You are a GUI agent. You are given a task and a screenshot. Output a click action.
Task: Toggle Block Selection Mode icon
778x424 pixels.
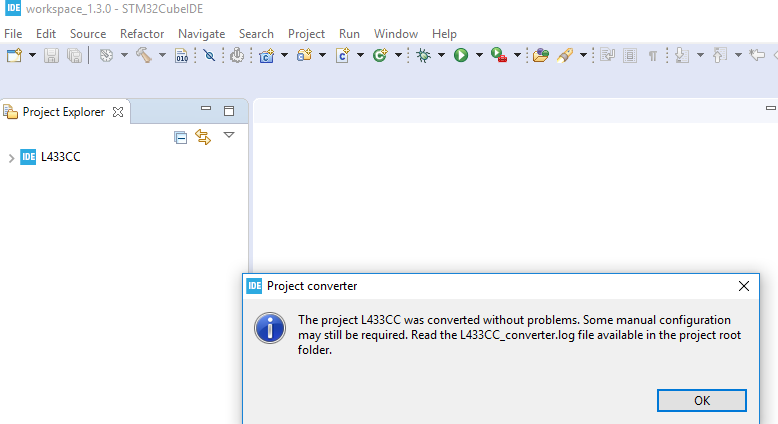(630, 55)
